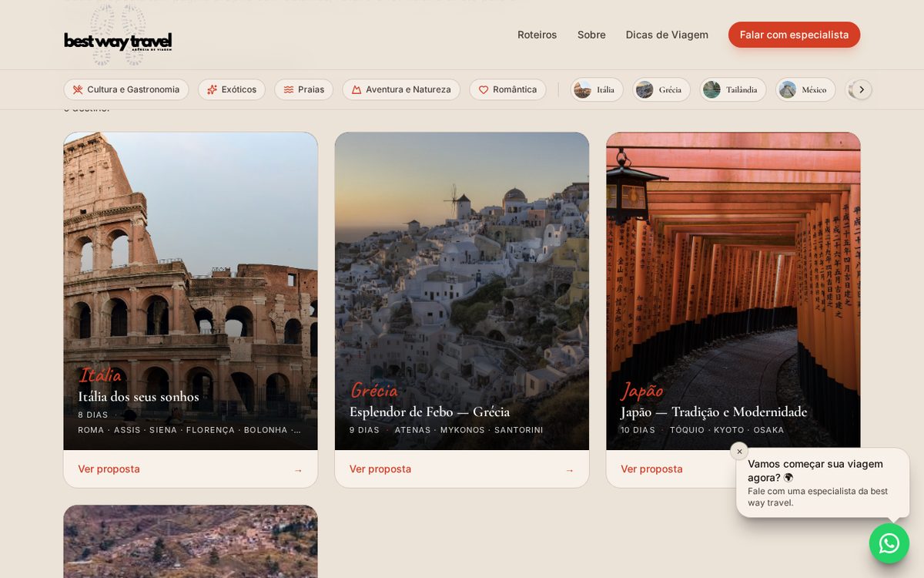Click popup text Vamos começar sua viagem agora?
924x578 pixels.
[x=815, y=470]
